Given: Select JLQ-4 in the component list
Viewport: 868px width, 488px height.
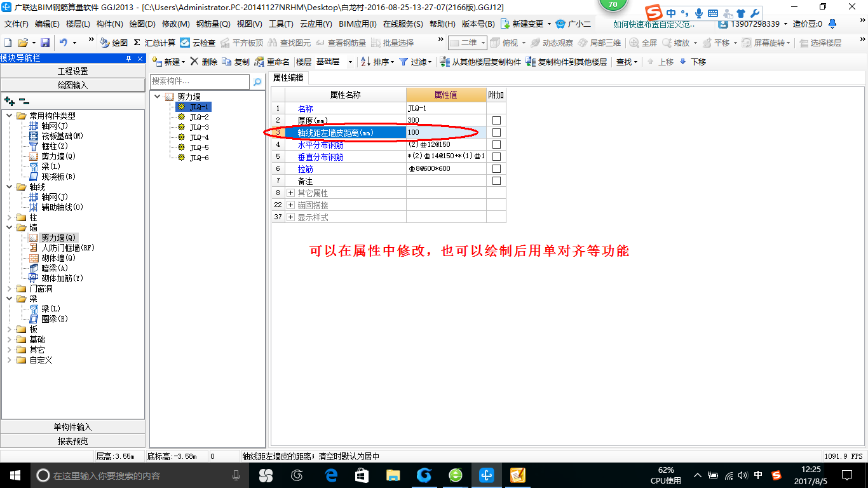Looking at the screenshot, I should [199, 137].
